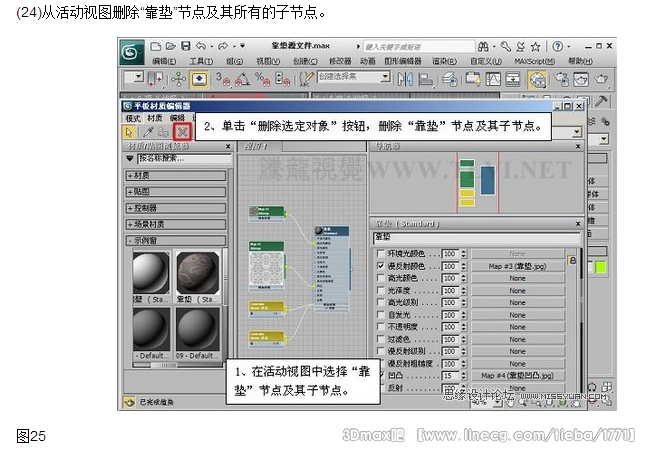
Task: Click the Save floppy disk icon
Action: click(x=185, y=46)
